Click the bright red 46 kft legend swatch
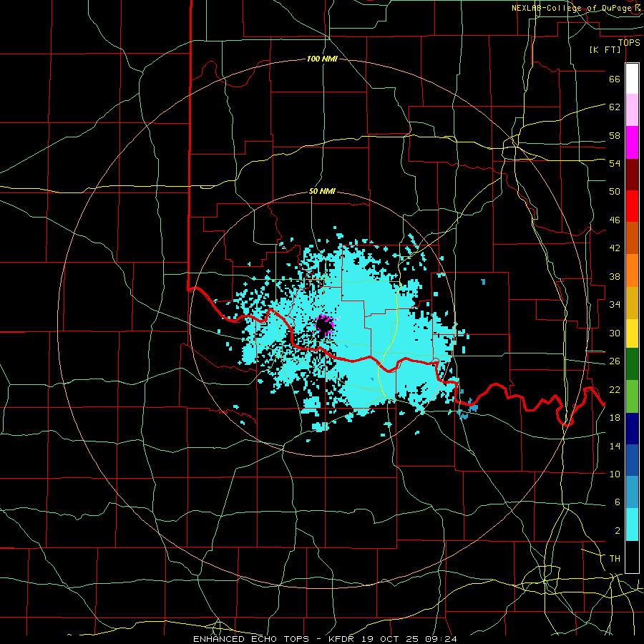644x644 pixels. (632, 206)
